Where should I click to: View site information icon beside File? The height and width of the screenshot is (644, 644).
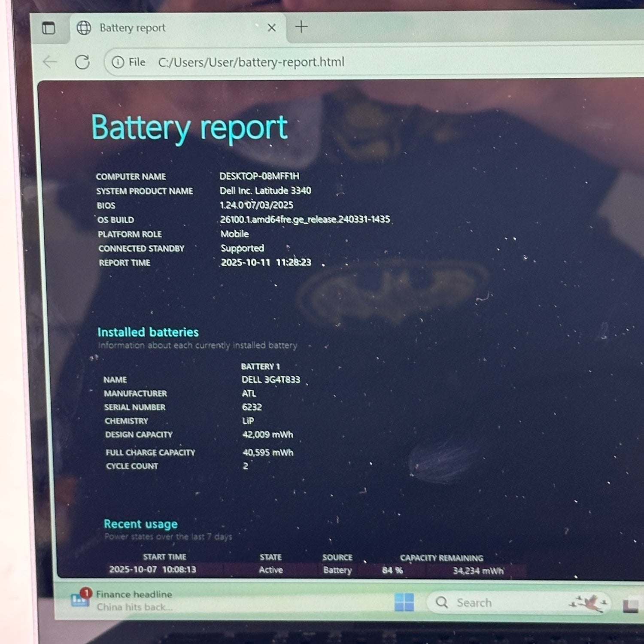click(118, 63)
